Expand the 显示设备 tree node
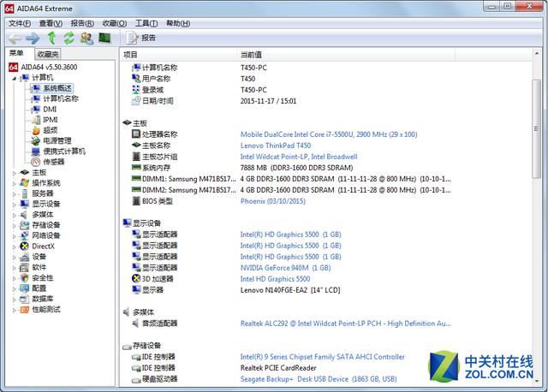The height and width of the screenshot is (392, 548). [x=15, y=205]
